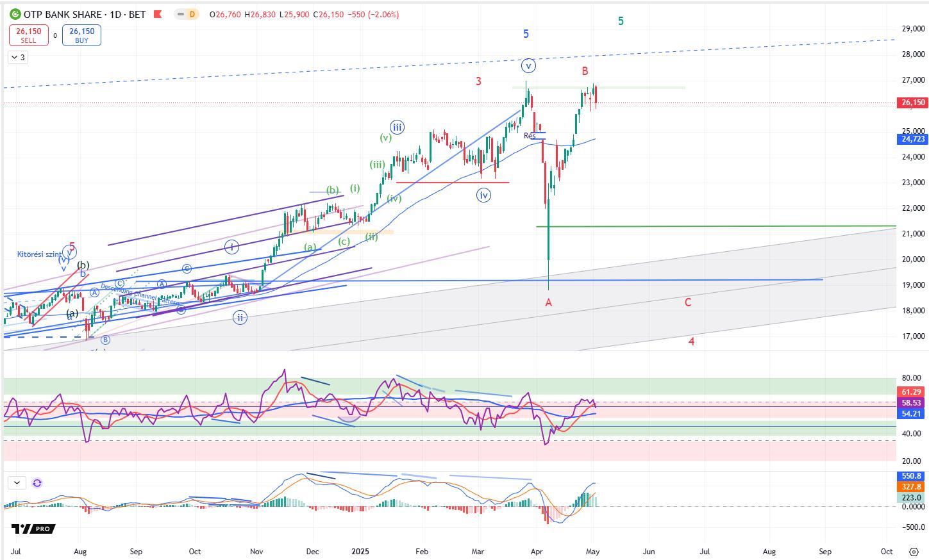Expand the collapsed 3 indicators legend
Screen dimensions: 929x560
[x=19, y=57]
